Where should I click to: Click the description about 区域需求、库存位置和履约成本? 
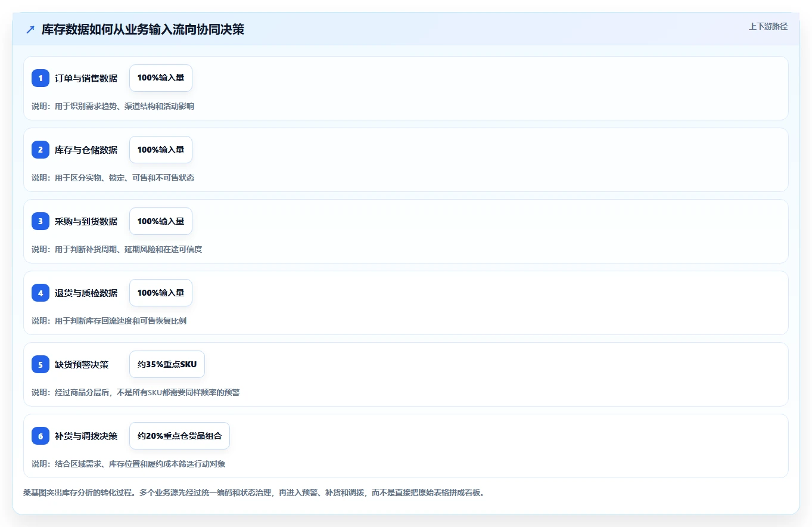click(x=128, y=464)
